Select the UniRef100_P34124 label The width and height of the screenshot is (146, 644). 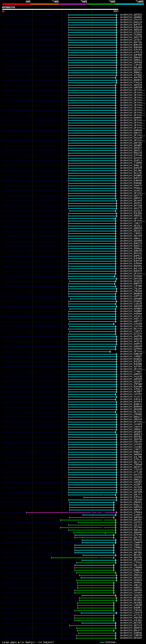131,82
